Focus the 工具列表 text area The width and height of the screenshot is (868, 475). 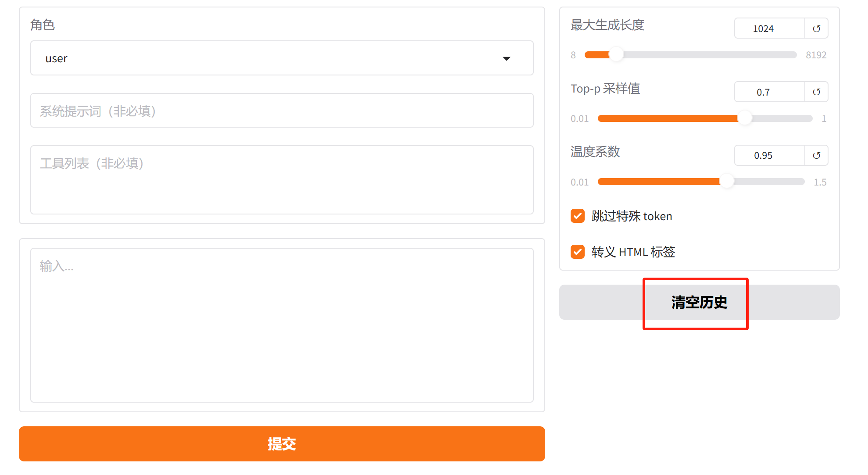(x=282, y=180)
